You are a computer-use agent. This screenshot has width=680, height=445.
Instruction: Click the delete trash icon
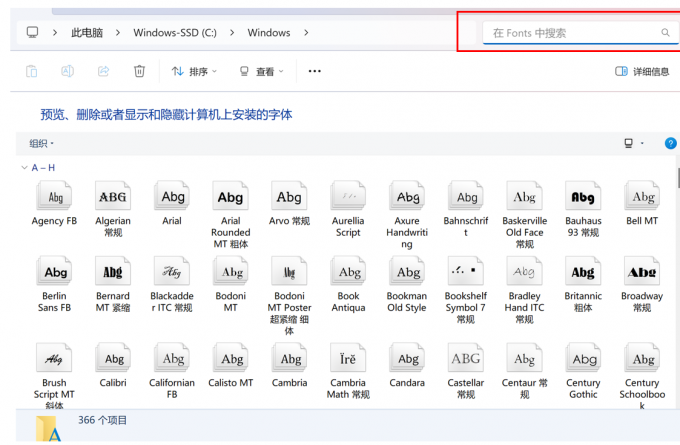(139, 71)
